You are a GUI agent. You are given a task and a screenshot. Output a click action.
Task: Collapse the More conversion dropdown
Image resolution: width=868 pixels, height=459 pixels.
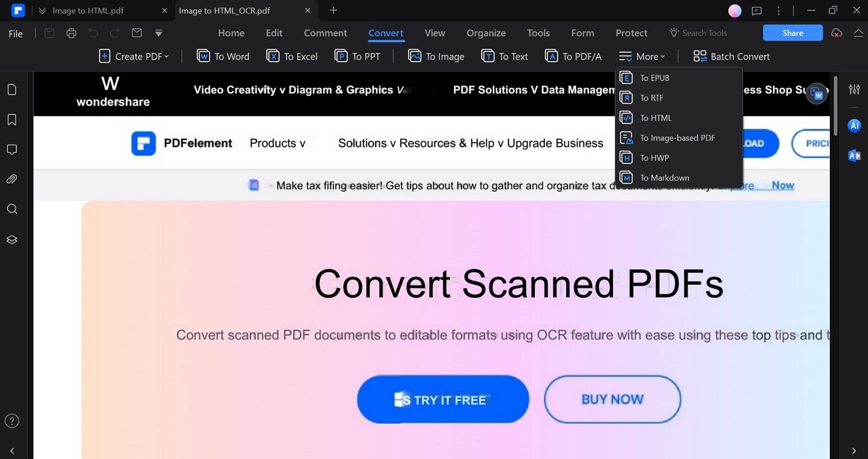pyautogui.click(x=642, y=57)
